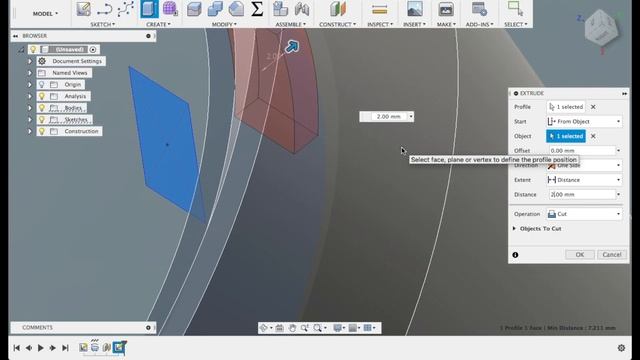
Task: Open the MODEL workspace menu
Action: pos(45,13)
